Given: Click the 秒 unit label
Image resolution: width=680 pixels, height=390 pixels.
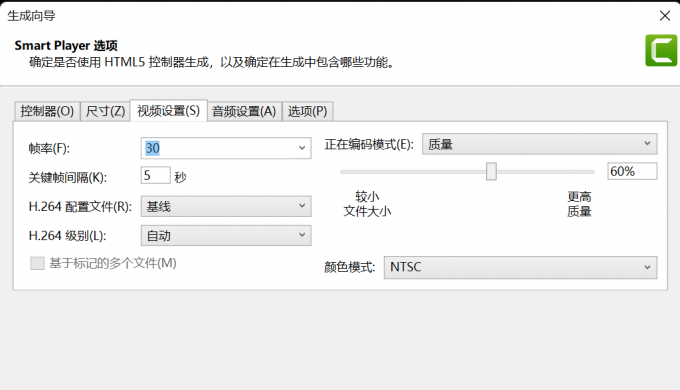Looking at the screenshot, I should [x=180, y=177].
